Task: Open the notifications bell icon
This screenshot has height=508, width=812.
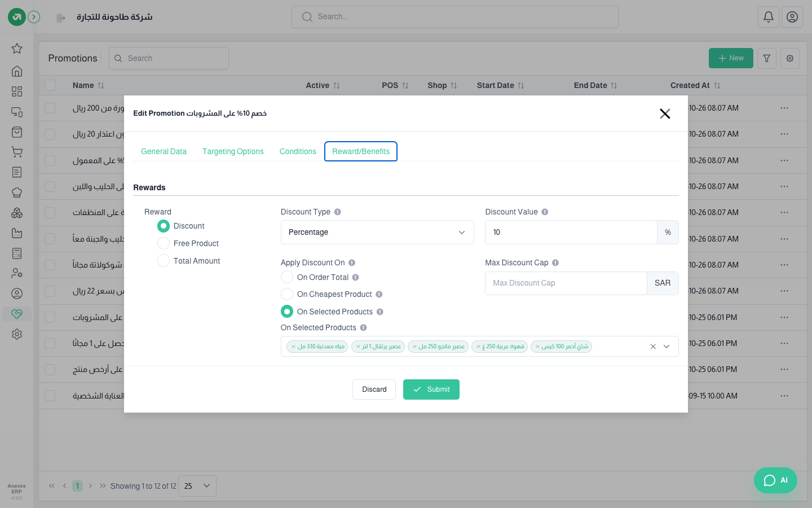Action: (769, 17)
